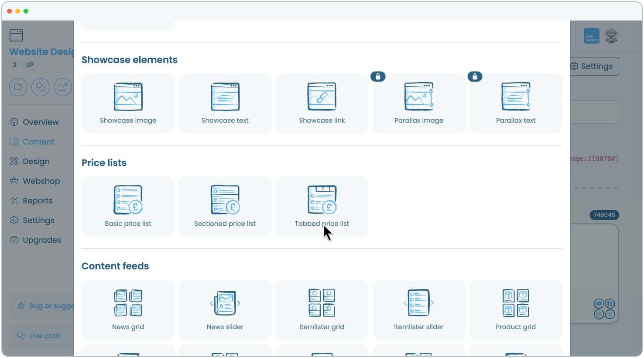This screenshot has height=358, width=644.
Task: Click the Website Design title
Action: 42,52
